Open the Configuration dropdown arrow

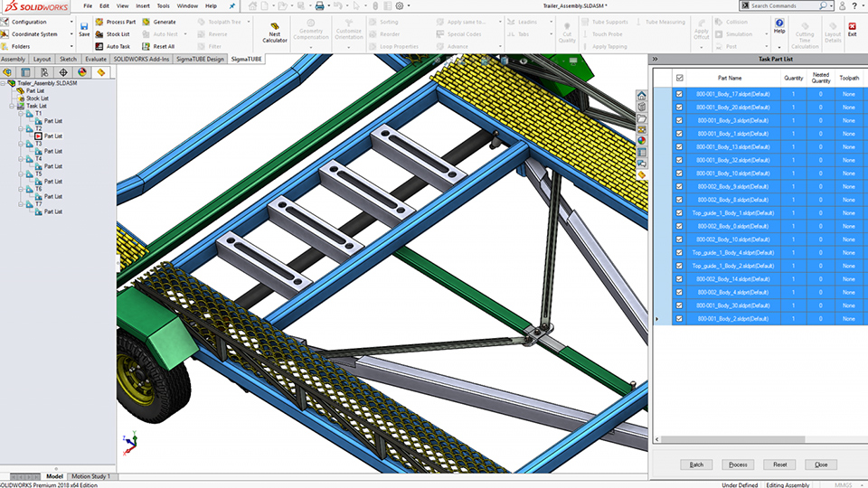71,22
